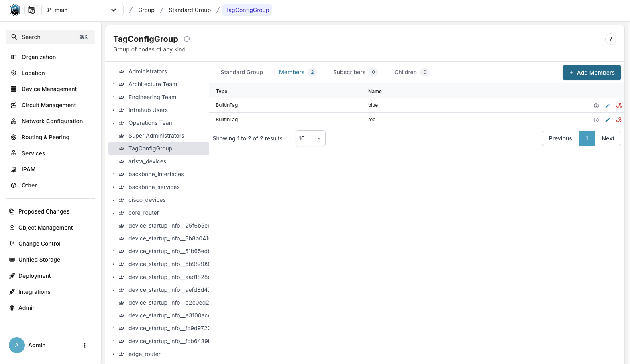
Task: Open the time/date picker calendar icon
Action: coord(31,10)
